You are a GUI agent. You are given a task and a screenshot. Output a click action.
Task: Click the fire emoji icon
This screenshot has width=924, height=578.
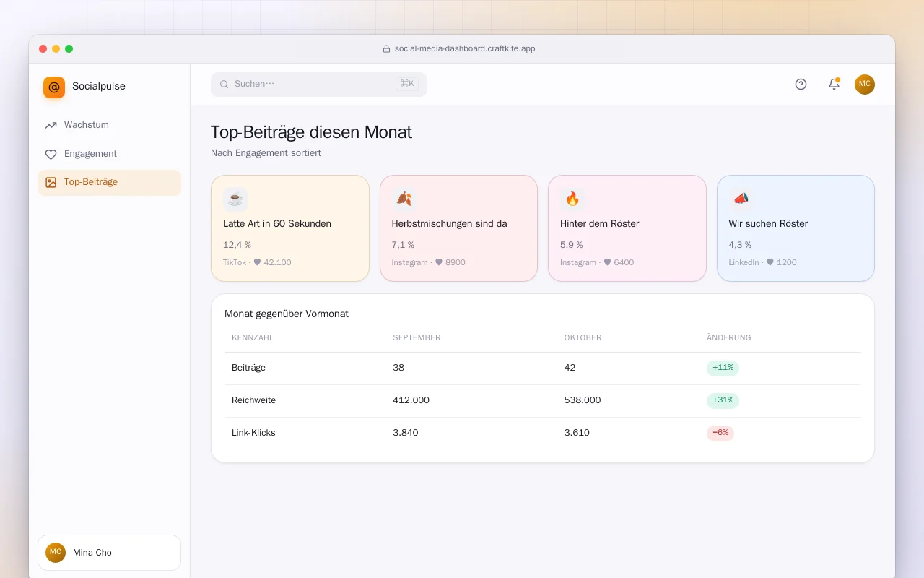[x=572, y=199]
